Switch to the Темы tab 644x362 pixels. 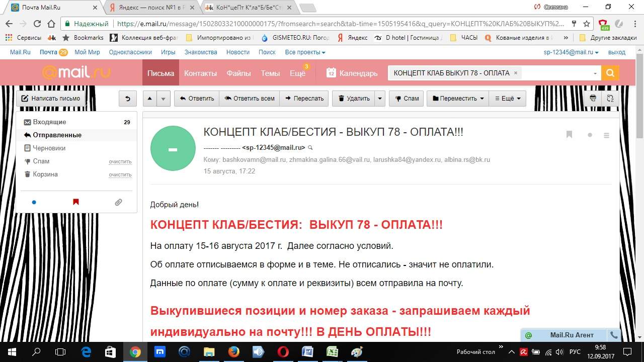pos(270,73)
